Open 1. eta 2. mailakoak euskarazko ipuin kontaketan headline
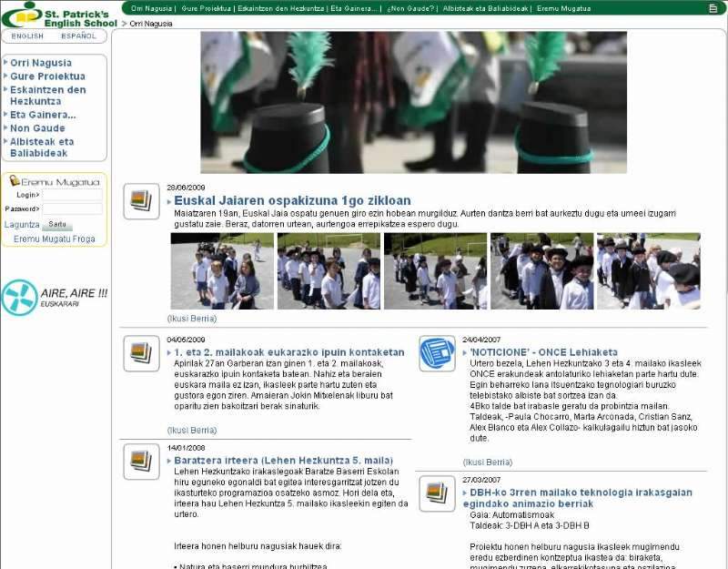728x569 pixels. coord(289,352)
